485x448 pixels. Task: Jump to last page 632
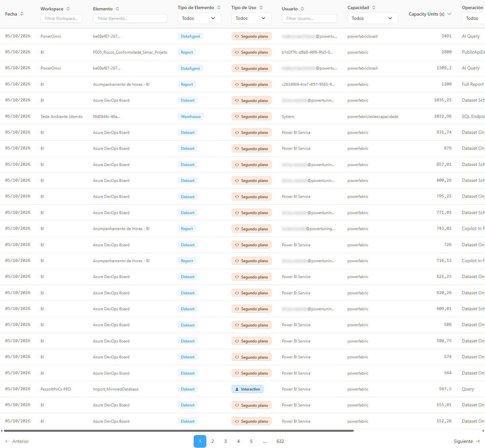[x=280, y=441]
